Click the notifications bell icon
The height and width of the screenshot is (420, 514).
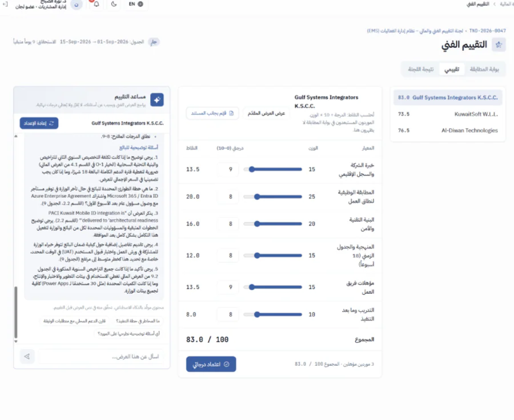97,4
